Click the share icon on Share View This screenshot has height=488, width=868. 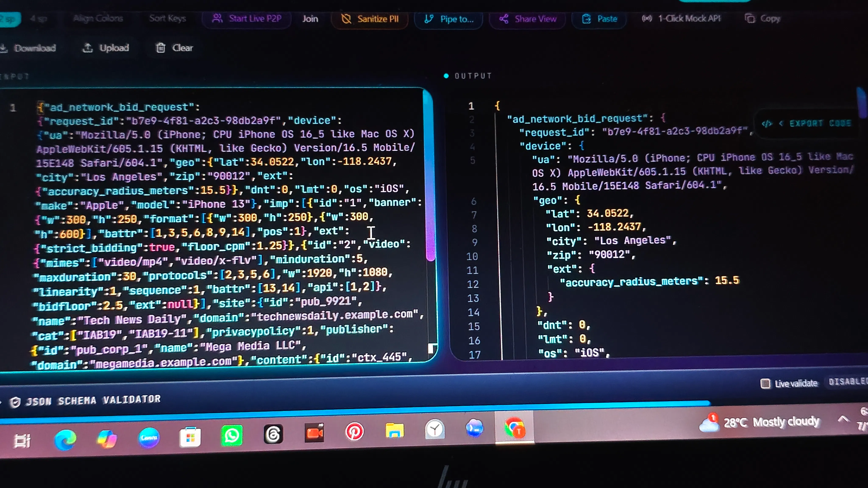[504, 19]
